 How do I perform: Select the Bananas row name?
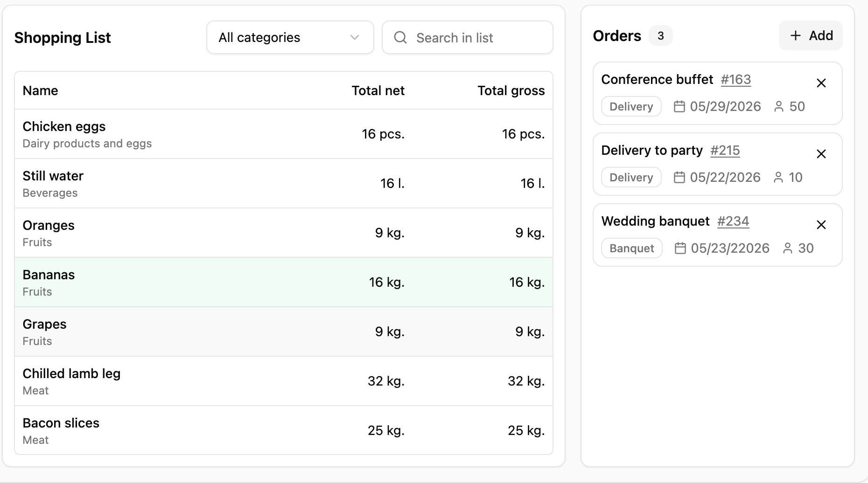click(49, 275)
